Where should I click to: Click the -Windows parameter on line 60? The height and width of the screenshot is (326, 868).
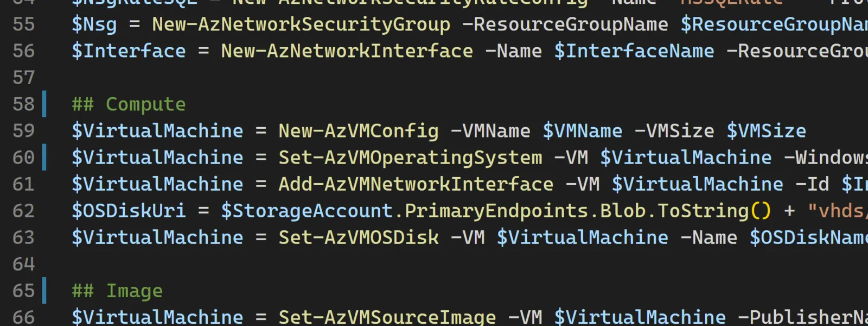click(x=826, y=158)
